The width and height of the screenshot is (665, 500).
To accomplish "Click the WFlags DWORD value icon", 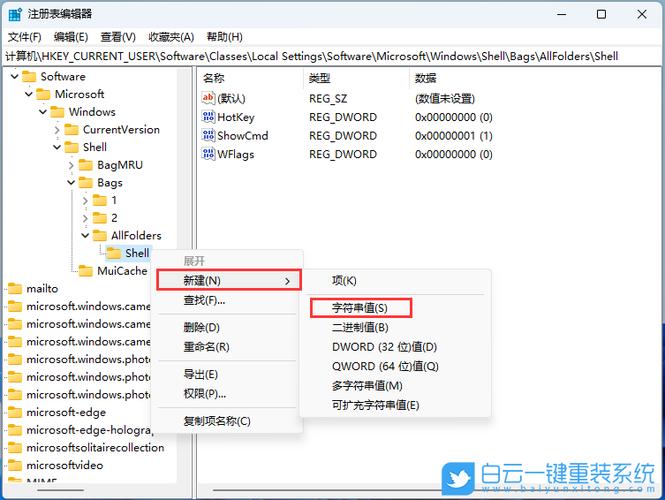I will click(208, 154).
